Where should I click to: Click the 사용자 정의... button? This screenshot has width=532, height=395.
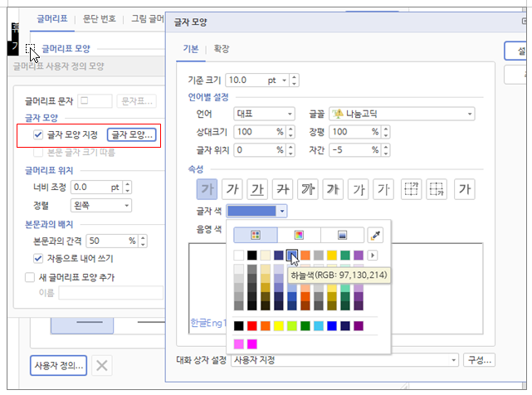[58, 365]
